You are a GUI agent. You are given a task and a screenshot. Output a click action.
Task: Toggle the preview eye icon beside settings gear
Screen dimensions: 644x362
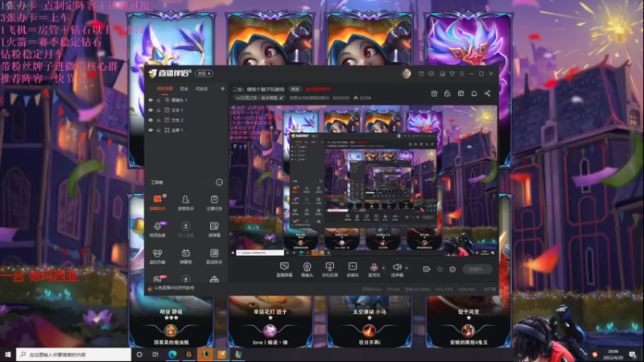pyautogui.click(x=440, y=269)
